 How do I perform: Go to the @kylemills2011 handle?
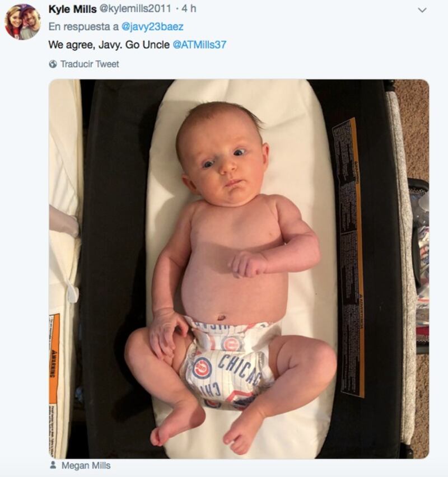(x=134, y=9)
